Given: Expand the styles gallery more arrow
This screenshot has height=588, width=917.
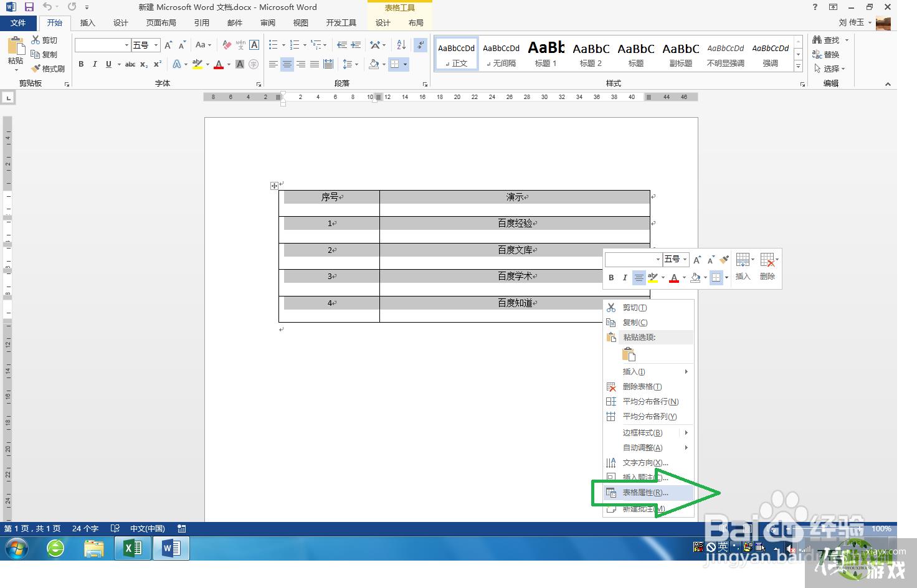Looking at the screenshot, I should coord(798,65).
